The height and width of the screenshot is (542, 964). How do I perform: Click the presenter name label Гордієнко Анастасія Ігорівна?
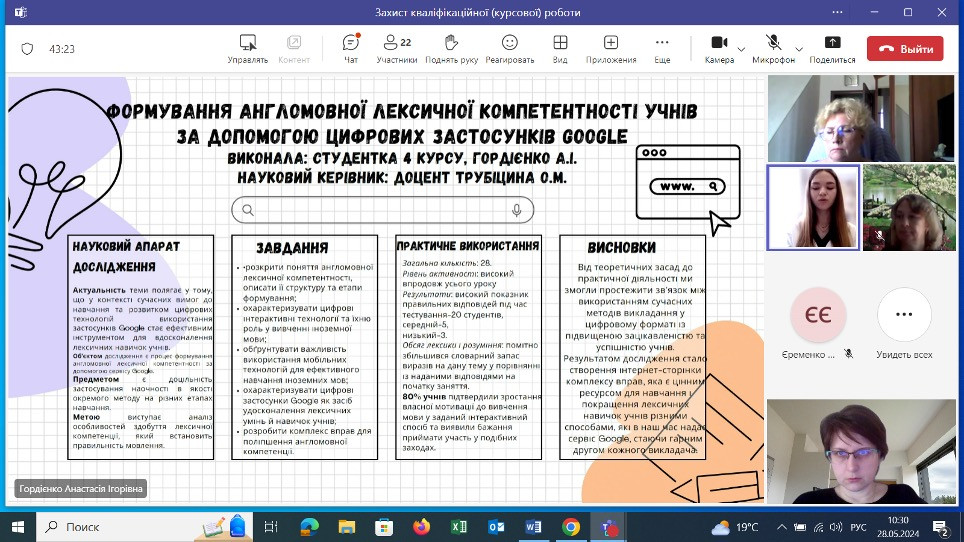tap(81, 489)
